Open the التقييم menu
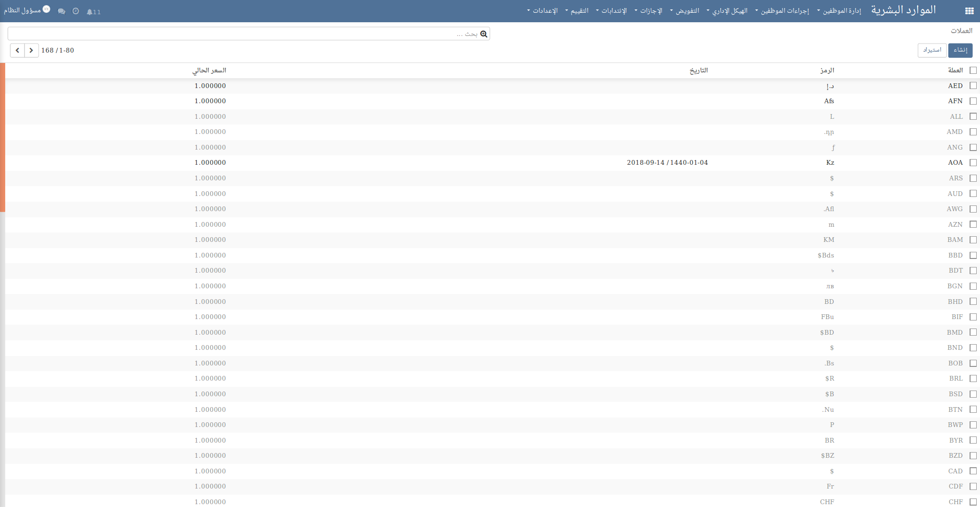Image resolution: width=980 pixels, height=507 pixels. [x=577, y=11]
